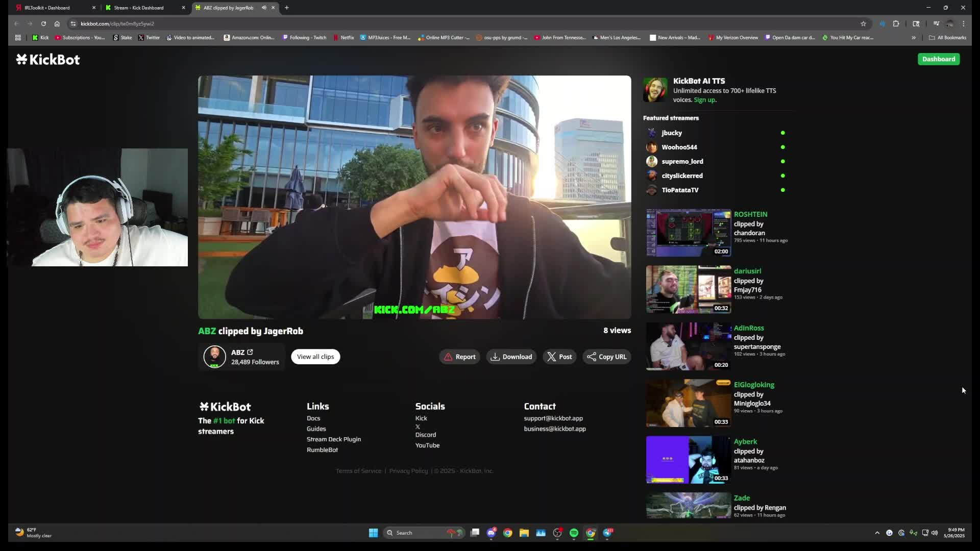Screen dimensions: 980x551
Task: Open View all clips for ABZ
Action: coord(315,357)
